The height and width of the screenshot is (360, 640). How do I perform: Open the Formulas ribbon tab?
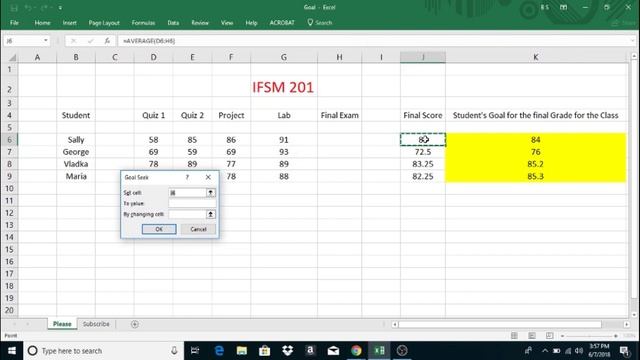point(143,23)
